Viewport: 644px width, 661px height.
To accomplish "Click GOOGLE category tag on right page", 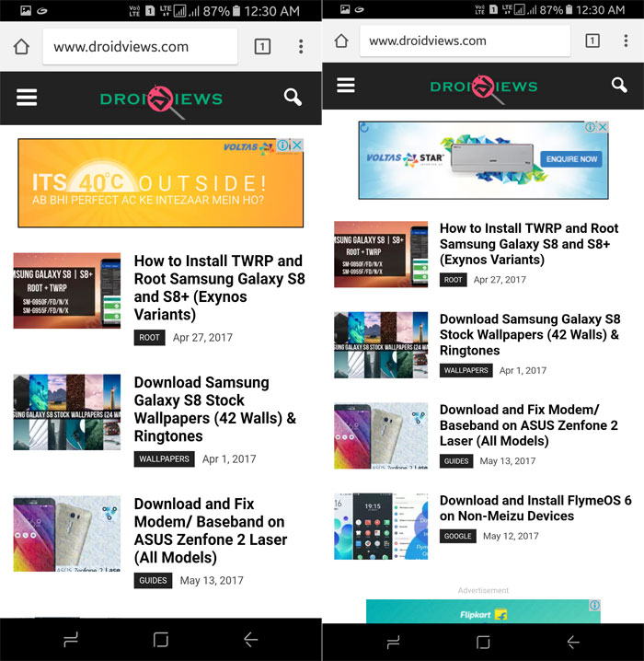I will [458, 536].
